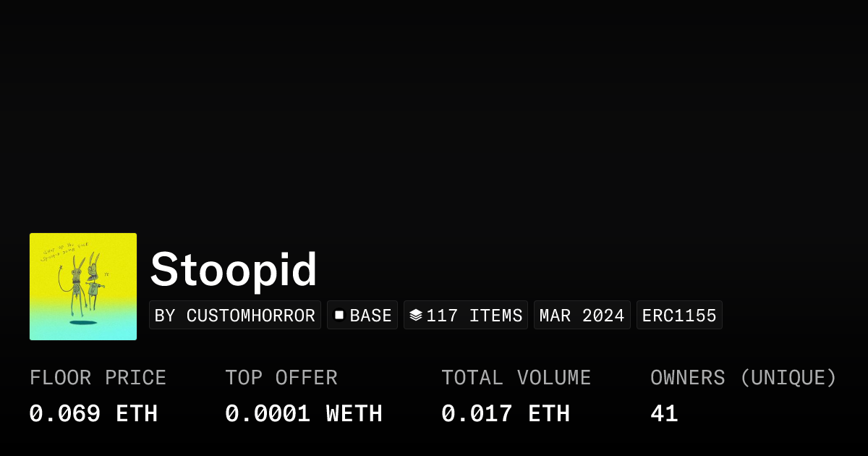
Task: Open the BY CUSTOMHORROR creator badge
Action: pos(235,316)
